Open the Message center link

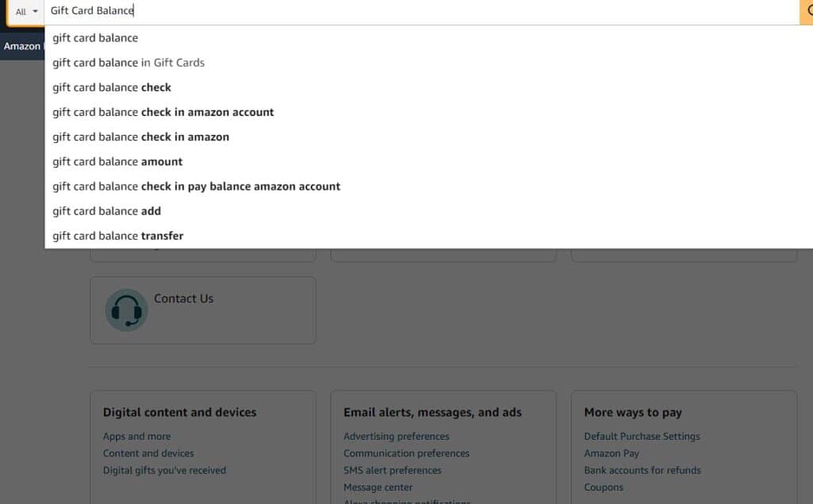tap(378, 487)
